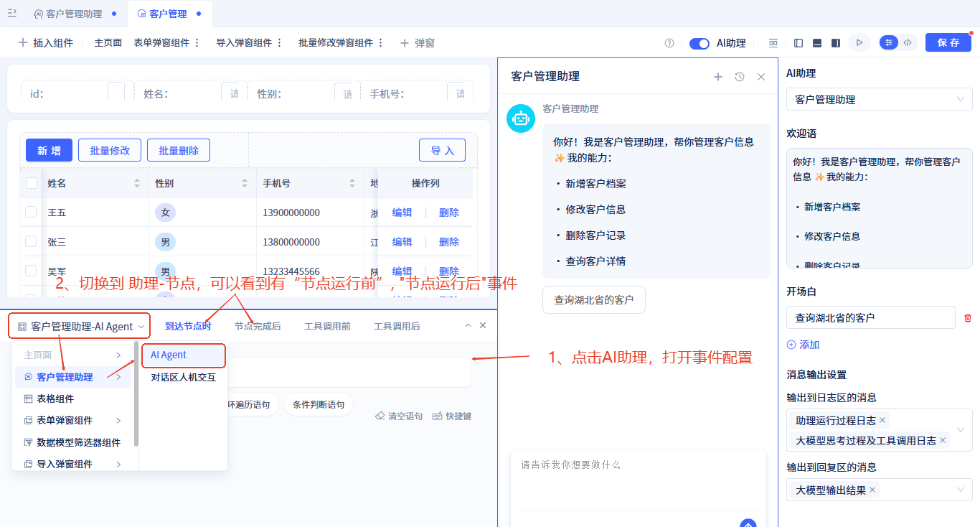This screenshot has width=980, height=527.
Task: Click 添加 to add an opening line
Action: [803, 345]
